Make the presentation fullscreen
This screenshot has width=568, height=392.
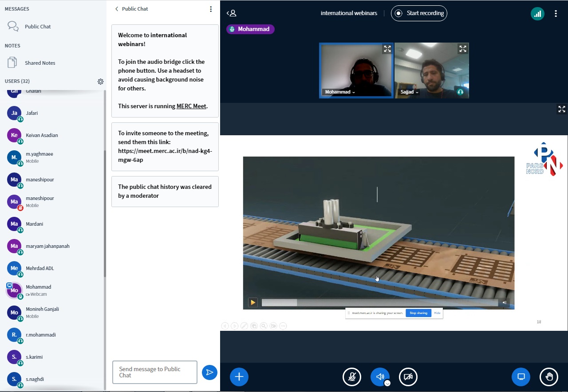pyautogui.click(x=561, y=109)
